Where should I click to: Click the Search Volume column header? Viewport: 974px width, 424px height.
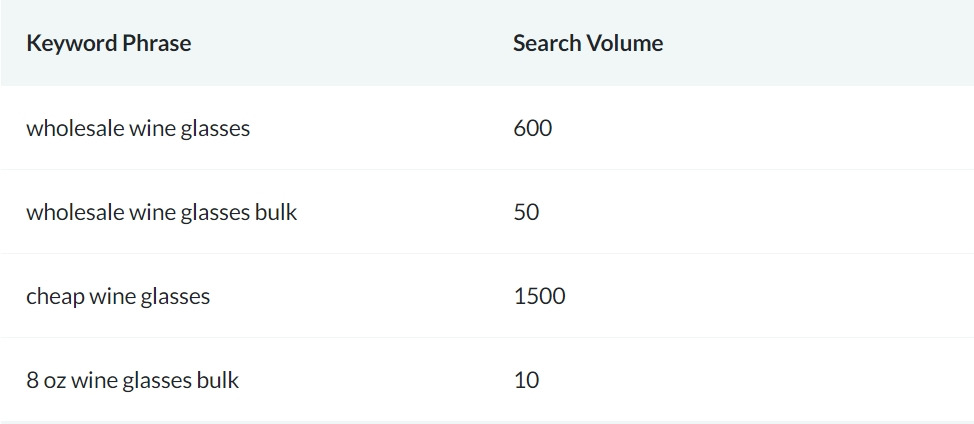[x=588, y=43]
